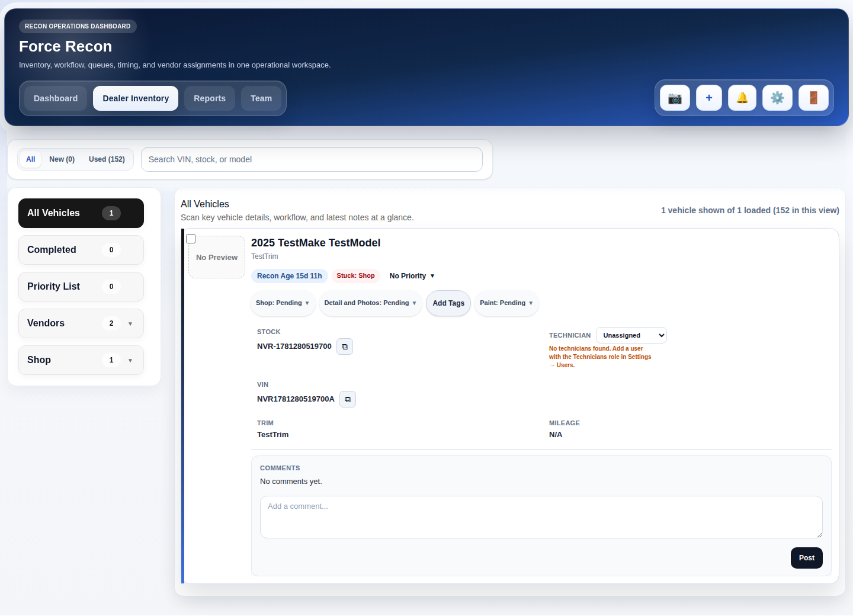Expand the Shop: Pending status dropdown
The image size is (853, 616).
[283, 303]
